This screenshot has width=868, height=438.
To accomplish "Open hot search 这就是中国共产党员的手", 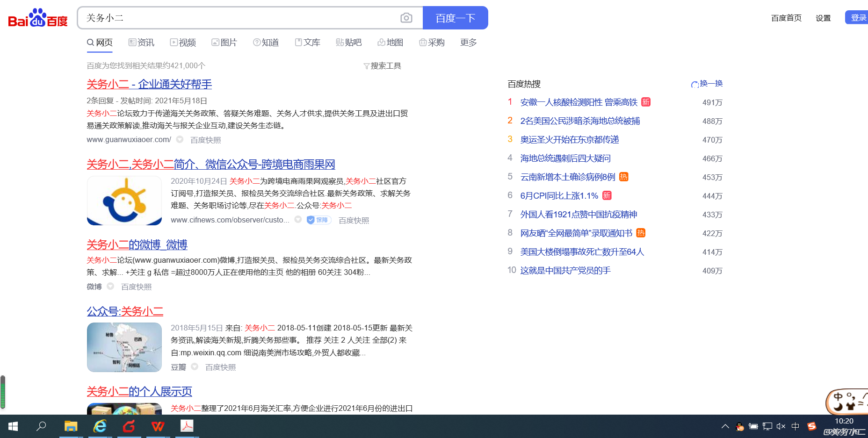I will click(x=566, y=271).
